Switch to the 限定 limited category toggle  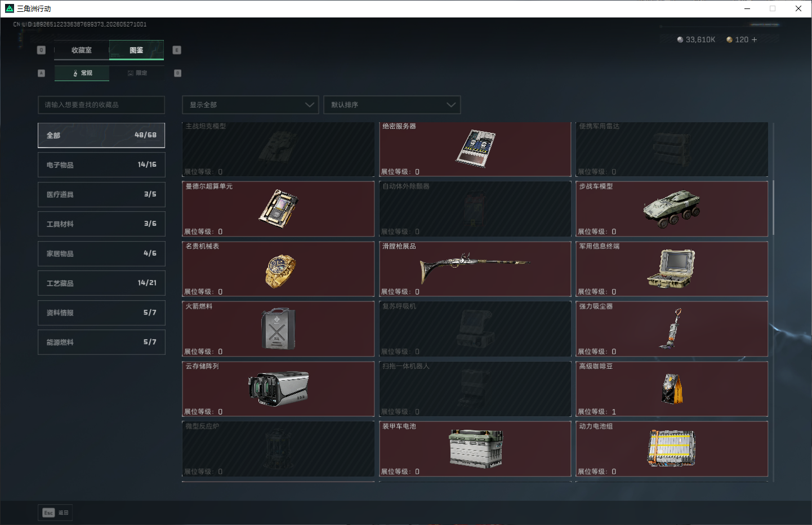tap(137, 73)
